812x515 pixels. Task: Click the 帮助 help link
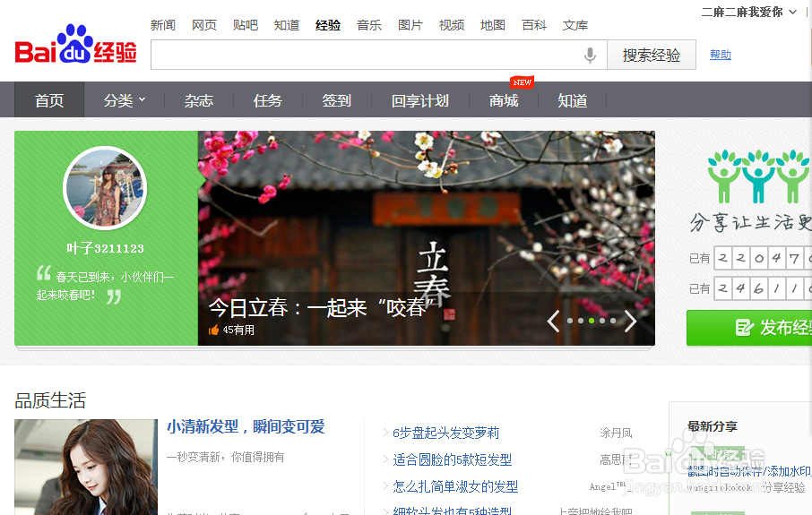tap(721, 55)
